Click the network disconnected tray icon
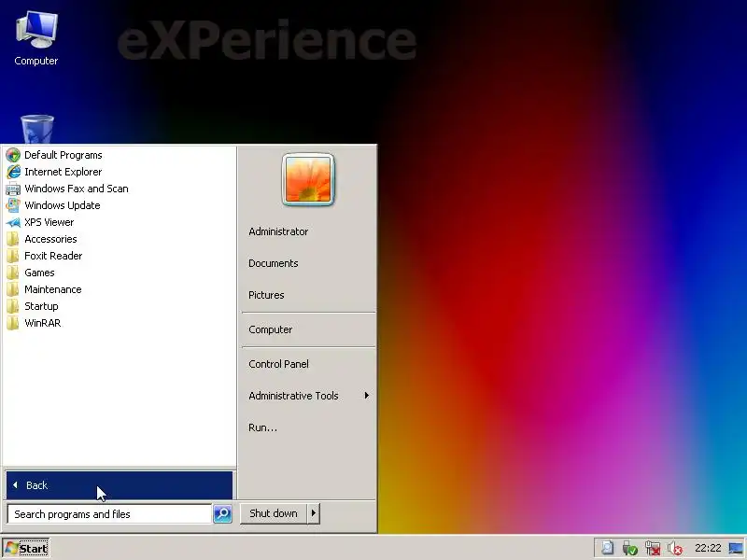This screenshot has width=747, height=560. click(653, 548)
